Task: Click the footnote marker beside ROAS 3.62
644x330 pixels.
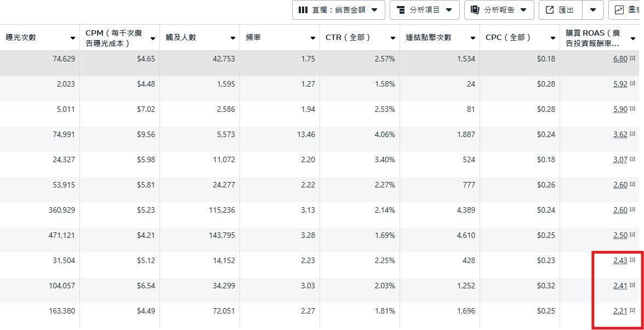Action: [632, 134]
